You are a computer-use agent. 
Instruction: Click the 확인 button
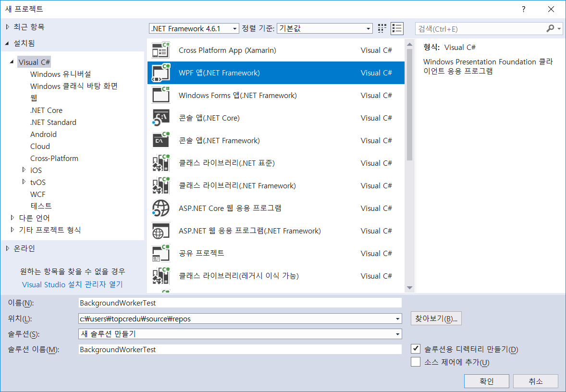coord(487,381)
